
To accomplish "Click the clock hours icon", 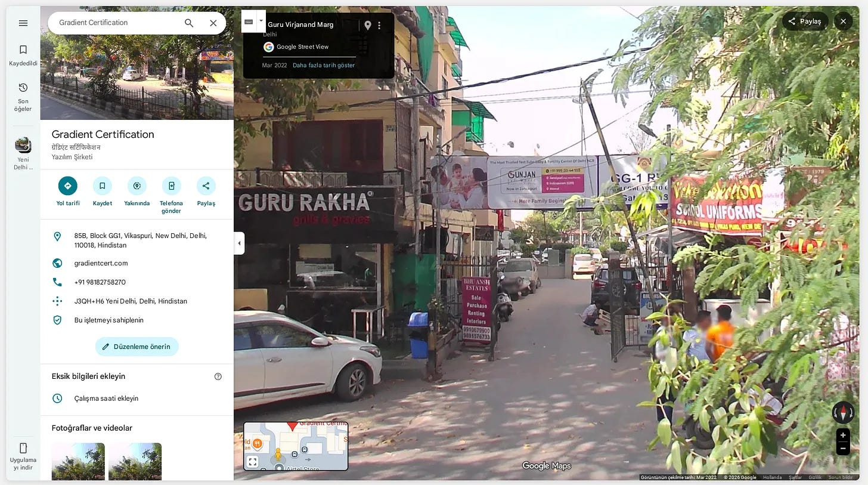I will pos(57,398).
